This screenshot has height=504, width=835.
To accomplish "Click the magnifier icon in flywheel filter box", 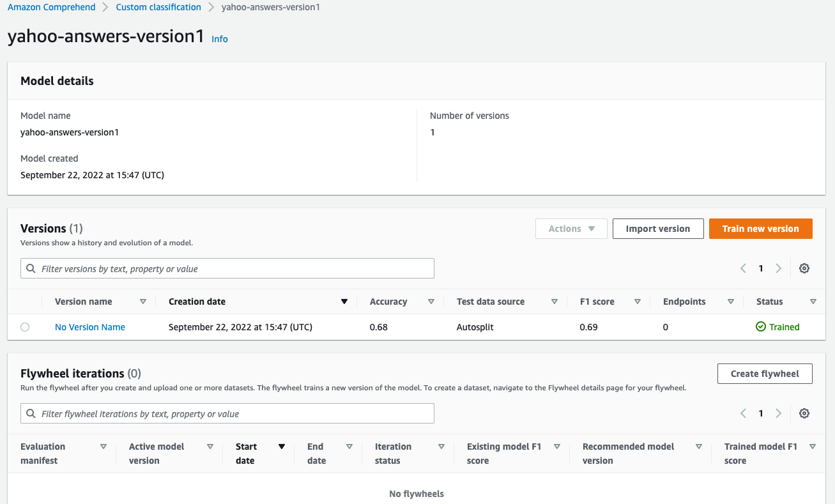I will (x=31, y=413).
